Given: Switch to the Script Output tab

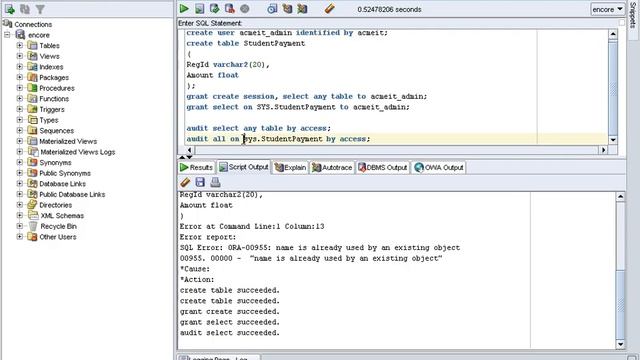Looking at the screenshot, I should pyautogui.click(x=244, y=167).
